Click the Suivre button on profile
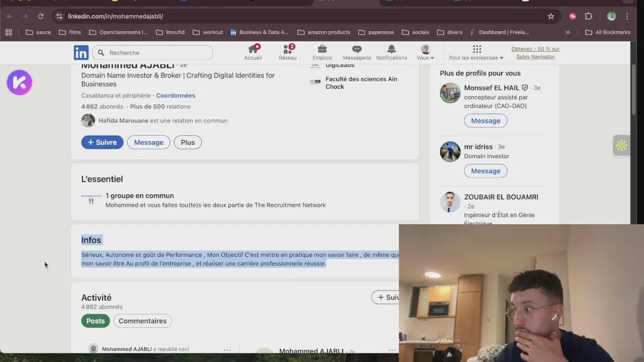The image size is (644, 362). pos(102,142)
